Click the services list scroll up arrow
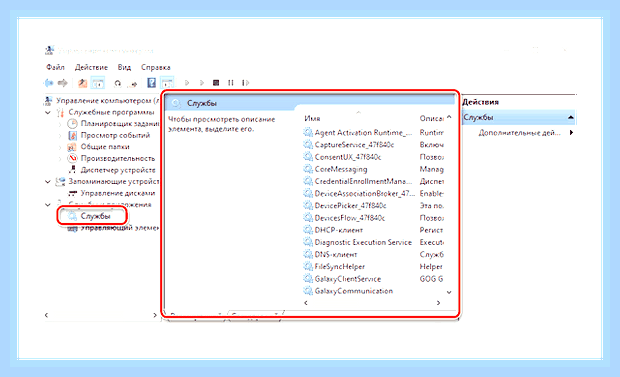Image resolution: width=620 pixels, height=377 pixels. coord(449,117)
